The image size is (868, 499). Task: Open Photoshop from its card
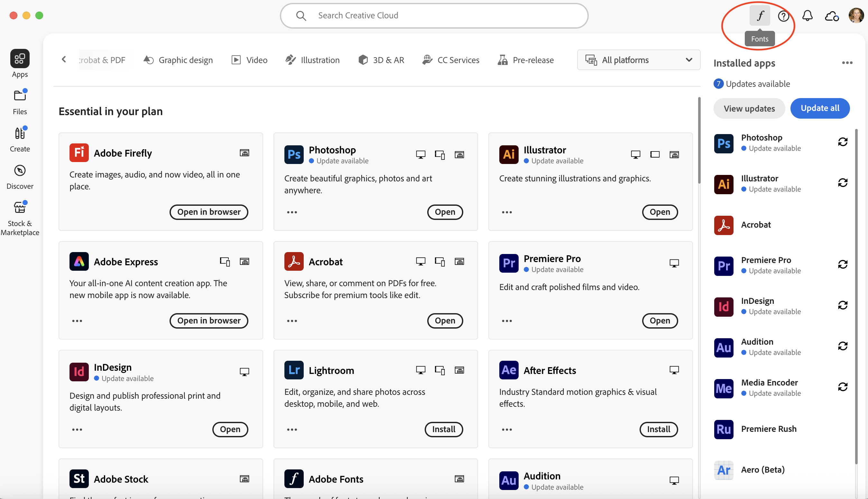point(445,212)
